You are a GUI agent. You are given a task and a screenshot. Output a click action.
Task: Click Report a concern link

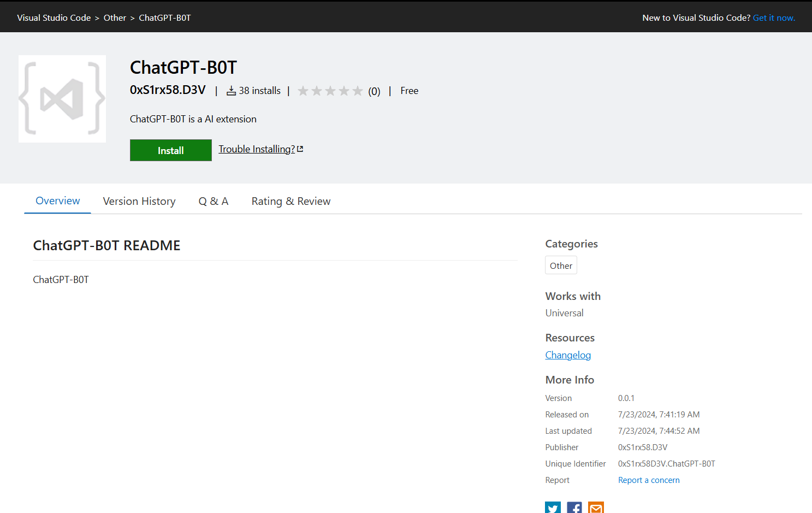point(649,480)
